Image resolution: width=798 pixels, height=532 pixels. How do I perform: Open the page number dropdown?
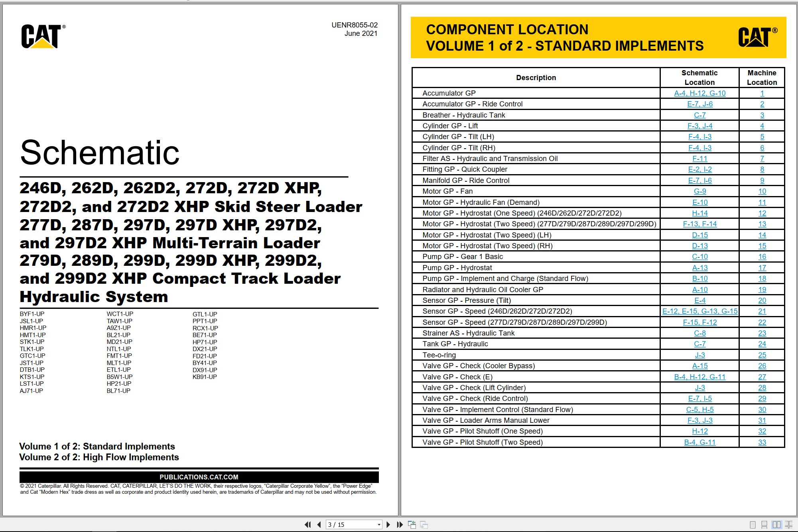[379, 525]
